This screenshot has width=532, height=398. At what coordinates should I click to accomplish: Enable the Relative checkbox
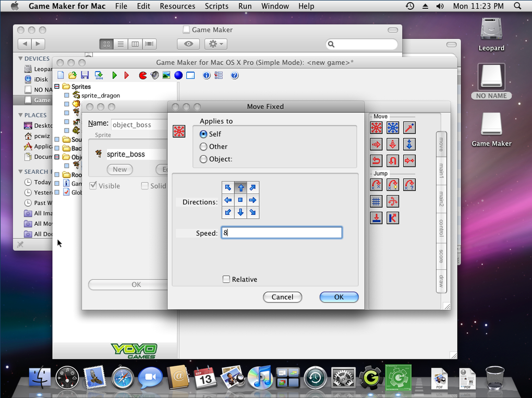226,279
